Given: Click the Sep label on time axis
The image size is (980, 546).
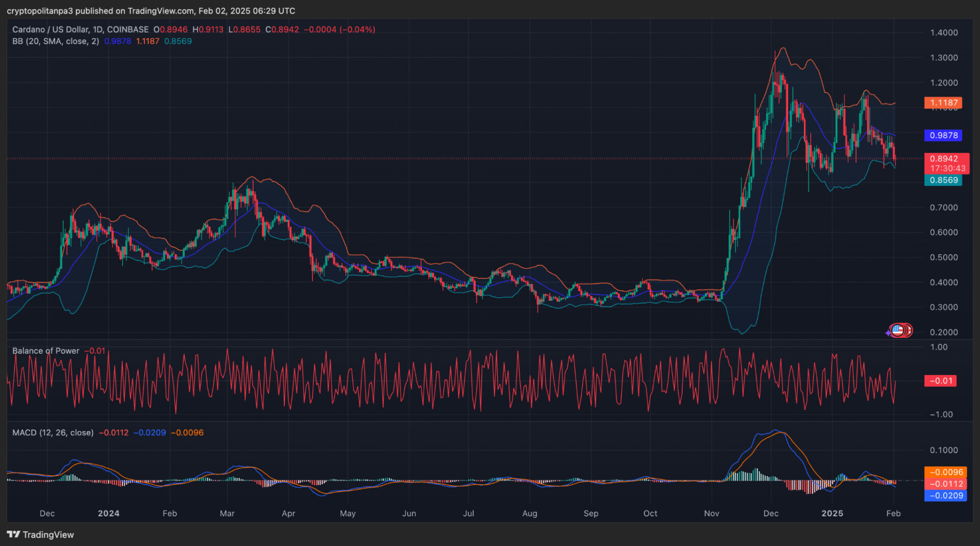Looking at the screenshot, I should (x=591, y=514).
